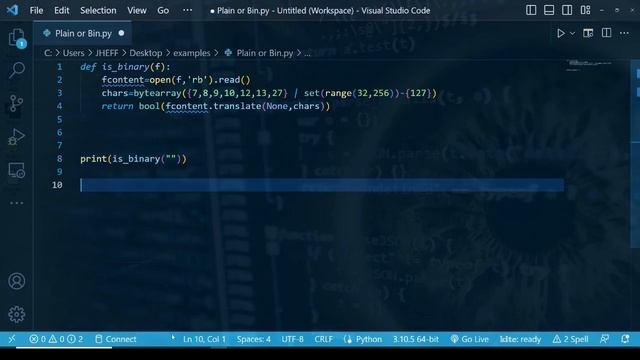Screen dimensions: 640x360
Task: Click the feedback icon in the status bar
Action: 604,339
